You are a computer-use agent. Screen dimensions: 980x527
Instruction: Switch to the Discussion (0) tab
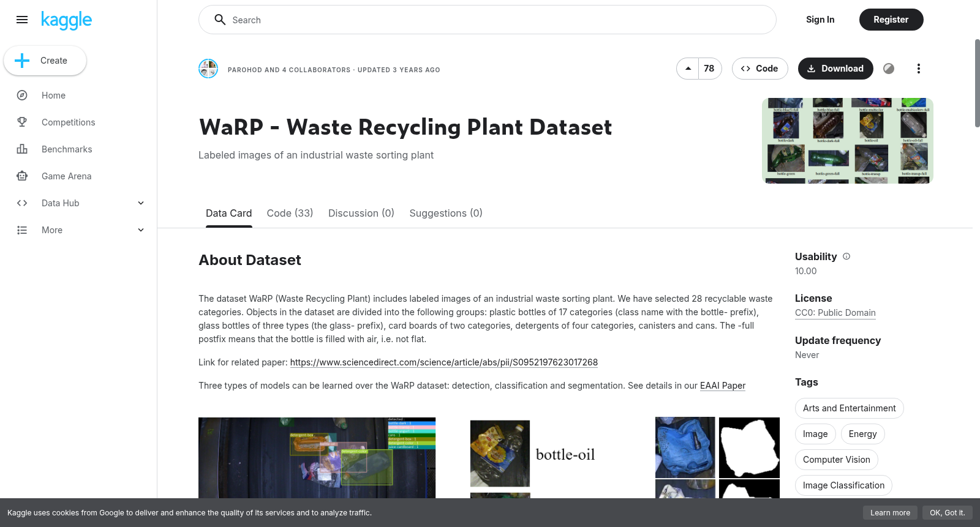point(361,213)
